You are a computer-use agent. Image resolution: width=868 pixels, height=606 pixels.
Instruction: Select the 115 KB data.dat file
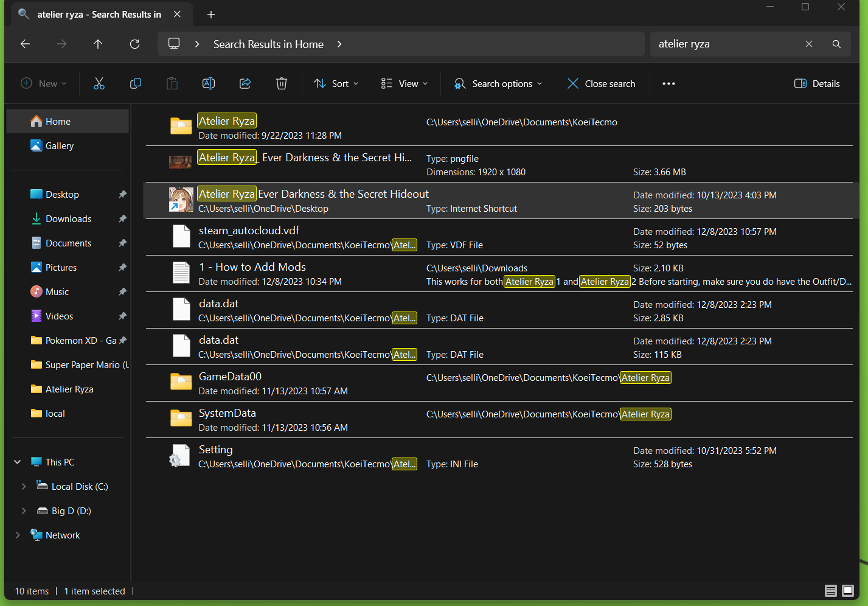499,347
